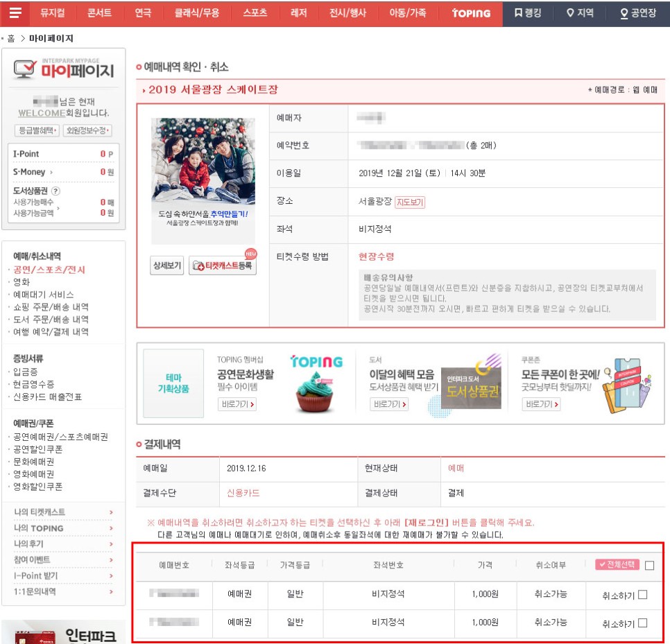Click the coupon ticket illustration
This screenshot has height=644, width=670.
(x=628, y=385)
